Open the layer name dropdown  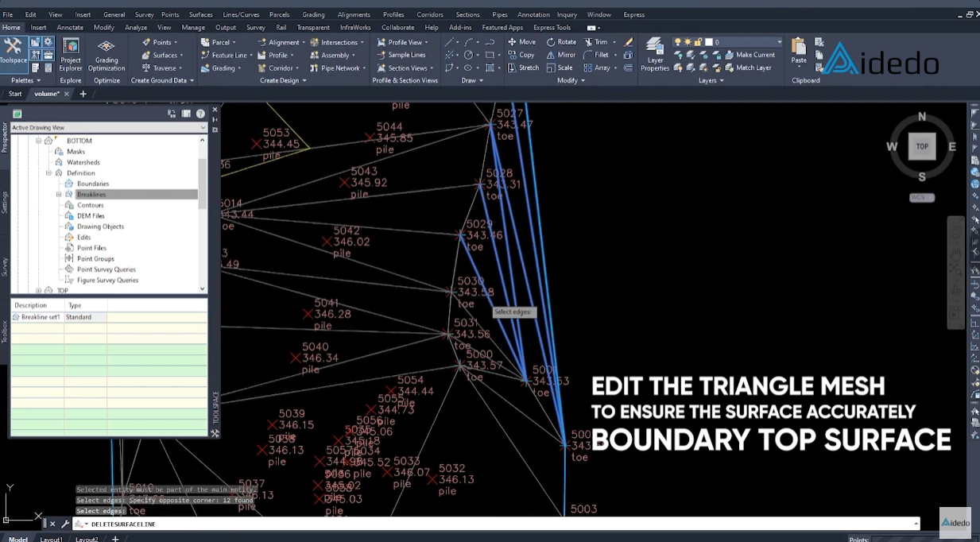tap(779, 42)
